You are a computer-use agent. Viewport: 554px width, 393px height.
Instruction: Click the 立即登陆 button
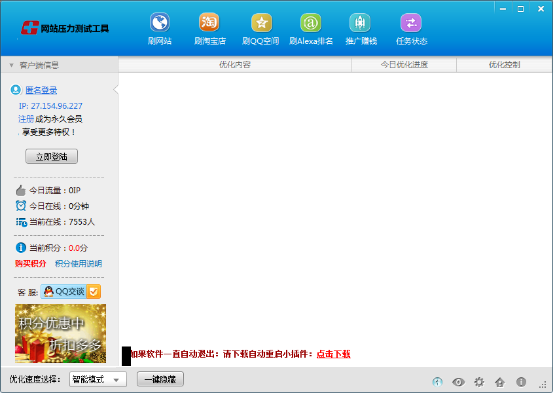(x=52, y=157)
